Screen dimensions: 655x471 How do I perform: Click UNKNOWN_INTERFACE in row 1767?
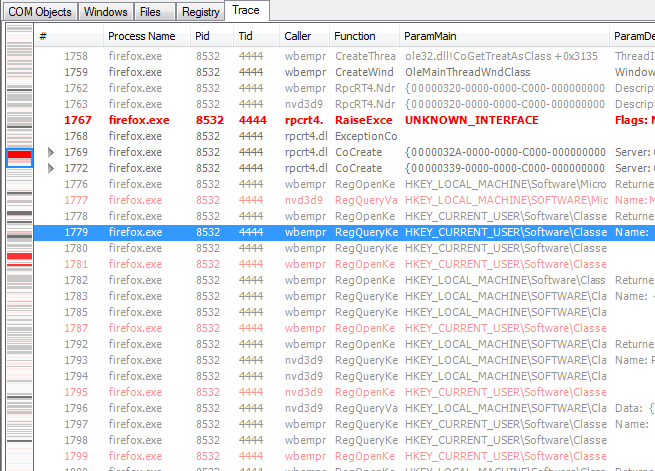tap(472, 120)
